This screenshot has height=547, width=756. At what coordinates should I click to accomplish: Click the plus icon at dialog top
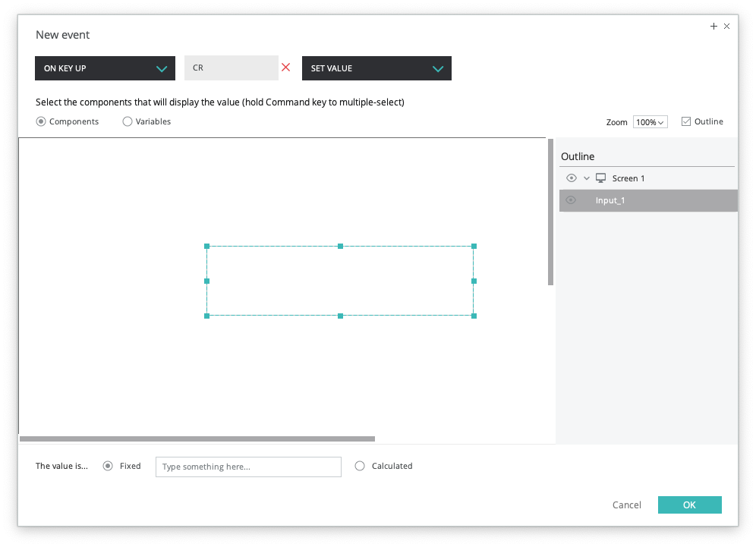713,26
